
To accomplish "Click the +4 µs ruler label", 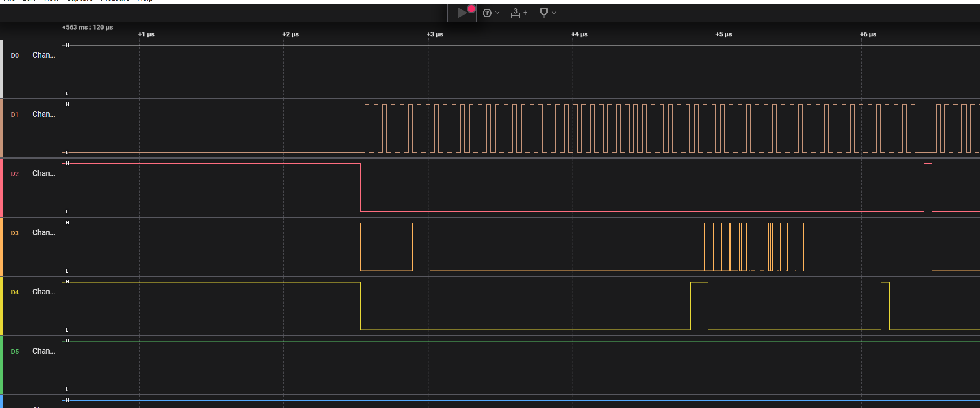I will tap(579, 34).
